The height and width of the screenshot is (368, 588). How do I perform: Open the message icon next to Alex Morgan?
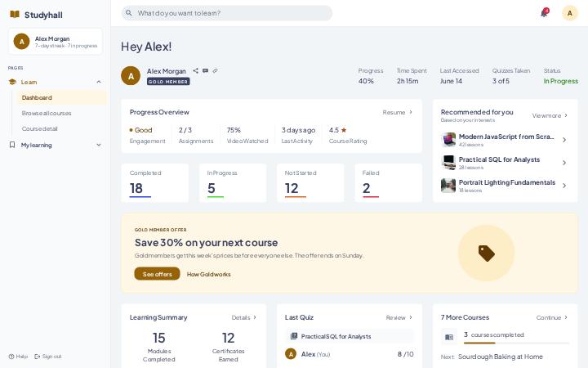tap(205, 70)
